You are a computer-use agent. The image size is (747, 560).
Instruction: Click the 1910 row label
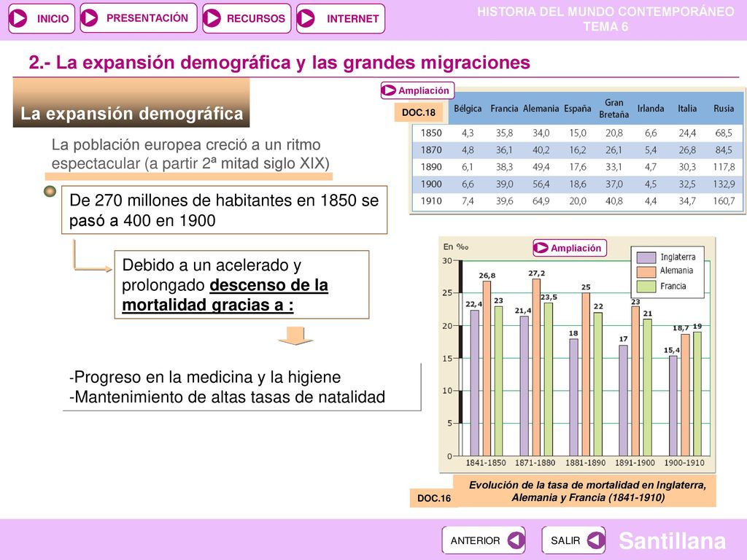[430, 201]
